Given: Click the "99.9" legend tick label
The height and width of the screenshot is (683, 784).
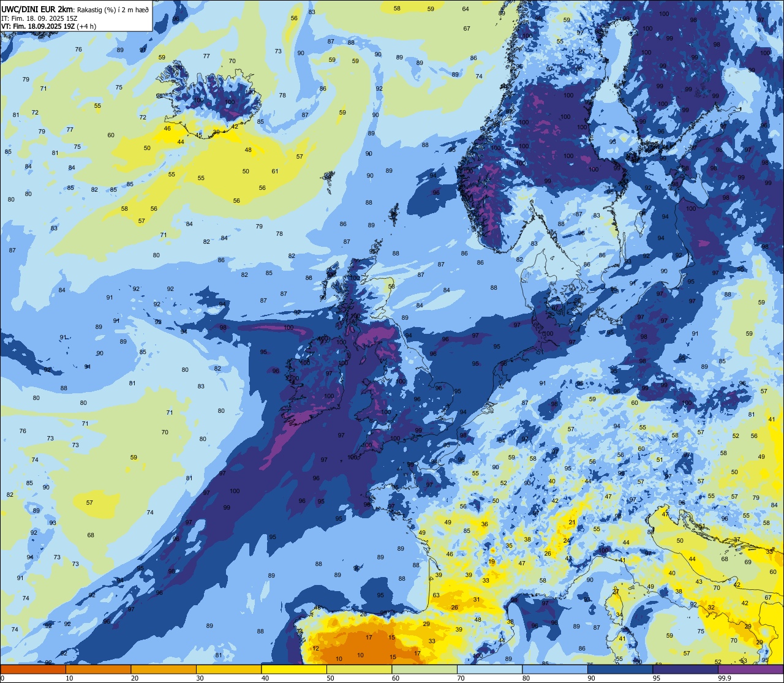Looking at the screenshot, I should click(725, 678).
